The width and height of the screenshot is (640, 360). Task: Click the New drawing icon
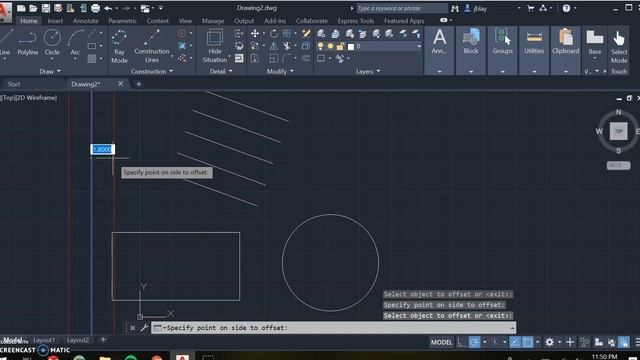[x=21, y=8]
